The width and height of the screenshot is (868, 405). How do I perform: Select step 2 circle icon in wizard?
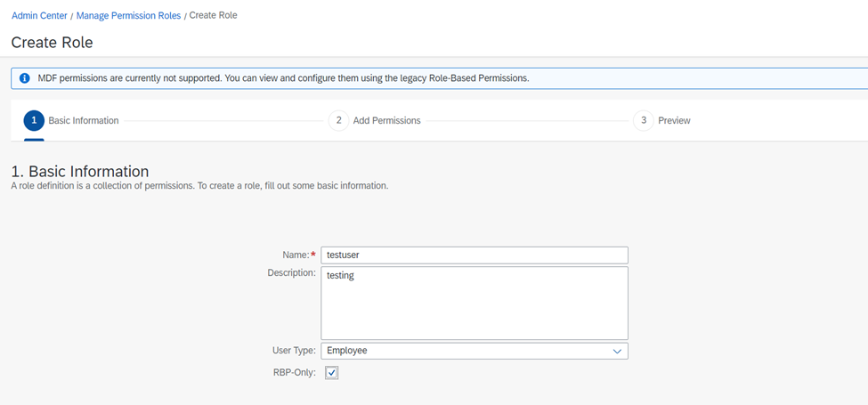tap(339, 121)
